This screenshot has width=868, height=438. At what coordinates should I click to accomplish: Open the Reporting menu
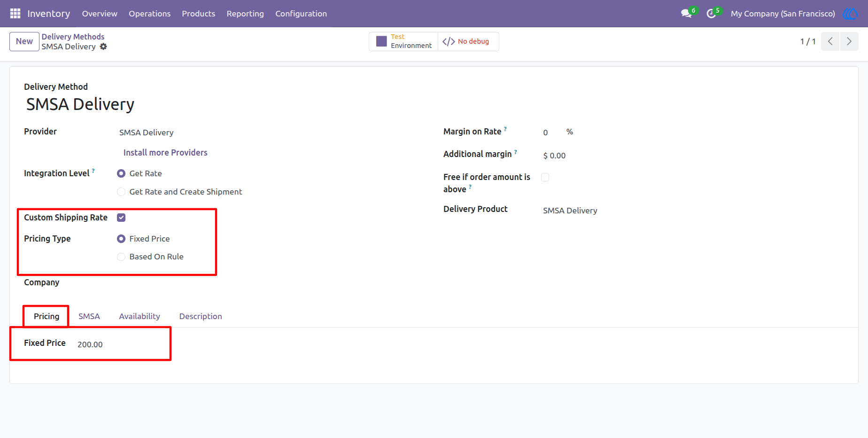(x=245, y=14)
